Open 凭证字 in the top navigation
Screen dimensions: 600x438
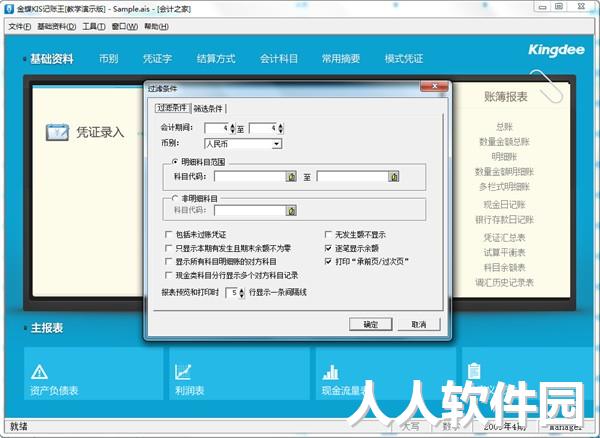157,59
